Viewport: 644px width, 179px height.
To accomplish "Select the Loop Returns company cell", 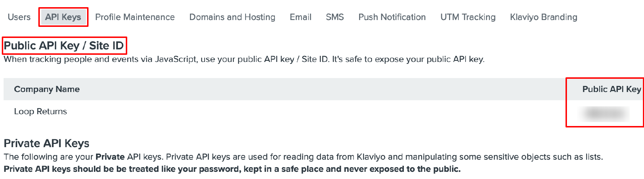I will [40, 112].
